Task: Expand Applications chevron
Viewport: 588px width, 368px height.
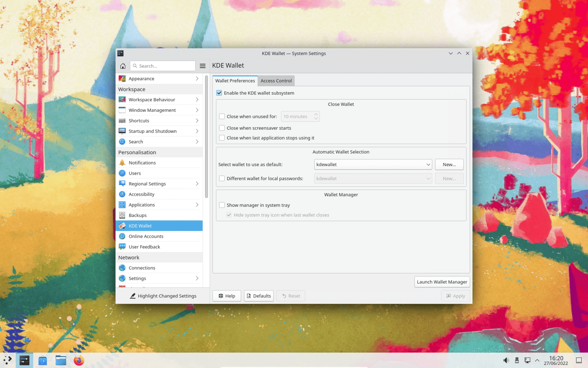Action: (197, 204)
